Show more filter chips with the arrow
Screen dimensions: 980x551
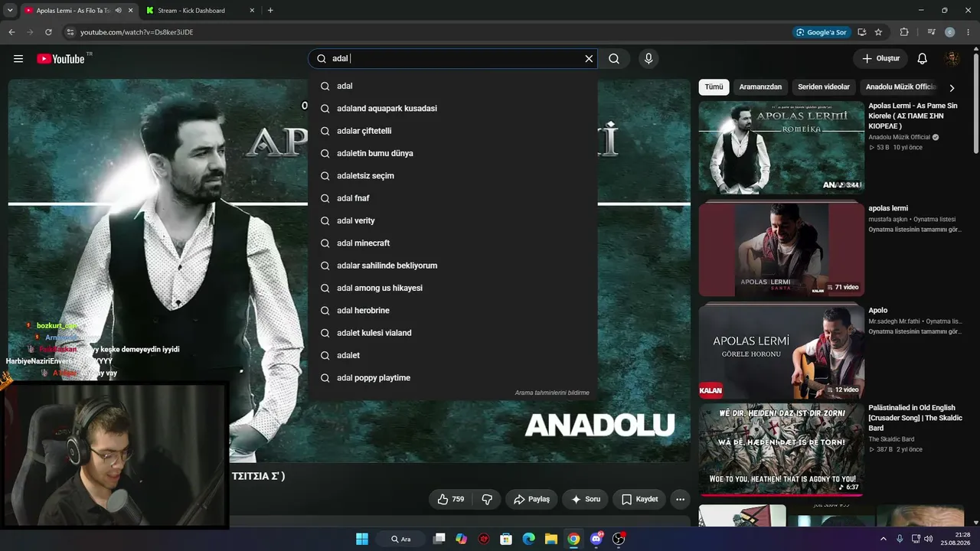[952, 87]
